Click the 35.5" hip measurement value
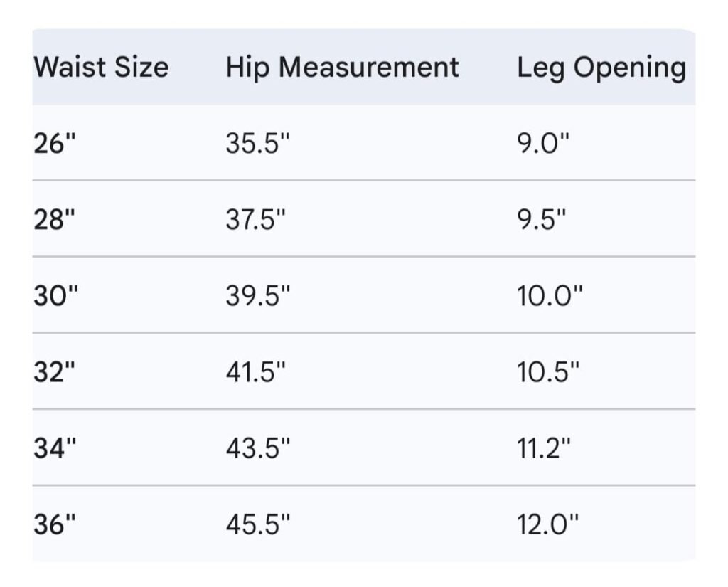The width and height of the screenshot is (728, 587). click(x=259, y=144)
